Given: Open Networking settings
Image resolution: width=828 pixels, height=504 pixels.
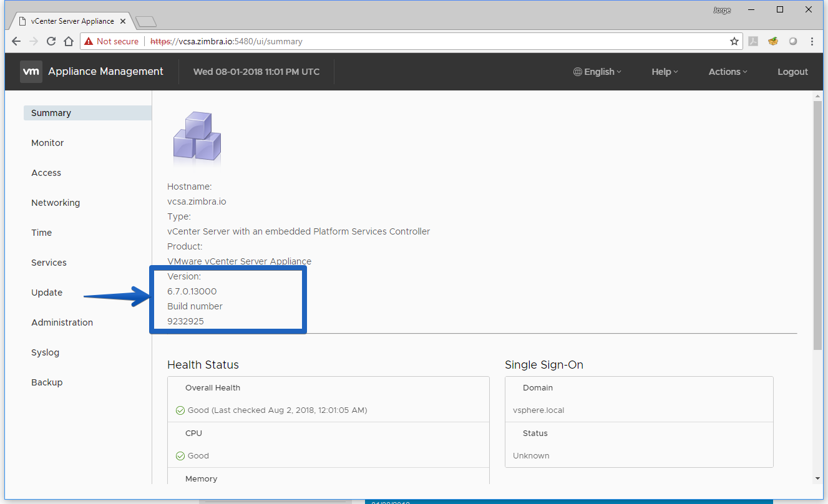Looking at the screenshot, I should tap(56, 203).
